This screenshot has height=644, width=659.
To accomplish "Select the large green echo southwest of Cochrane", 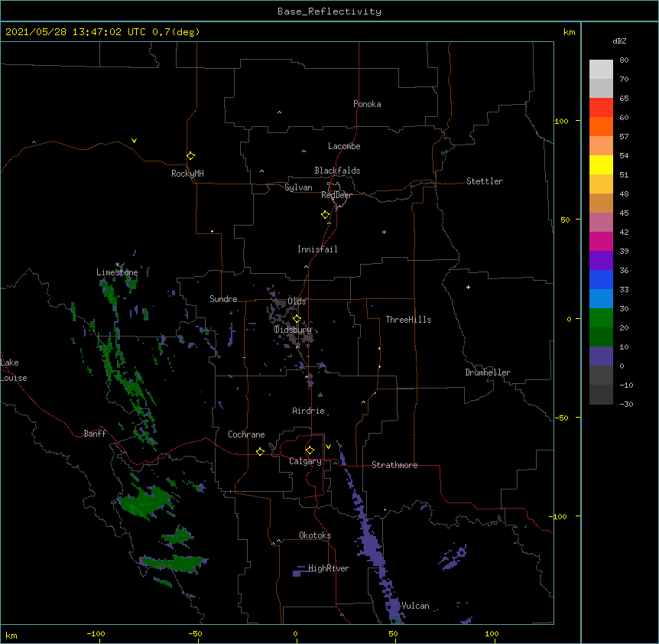I will pyautogui.click(x=146, y=501).
